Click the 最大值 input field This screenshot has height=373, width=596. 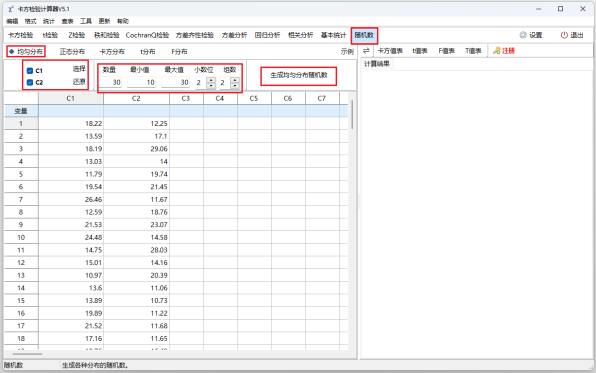click(x=175, y=82)
